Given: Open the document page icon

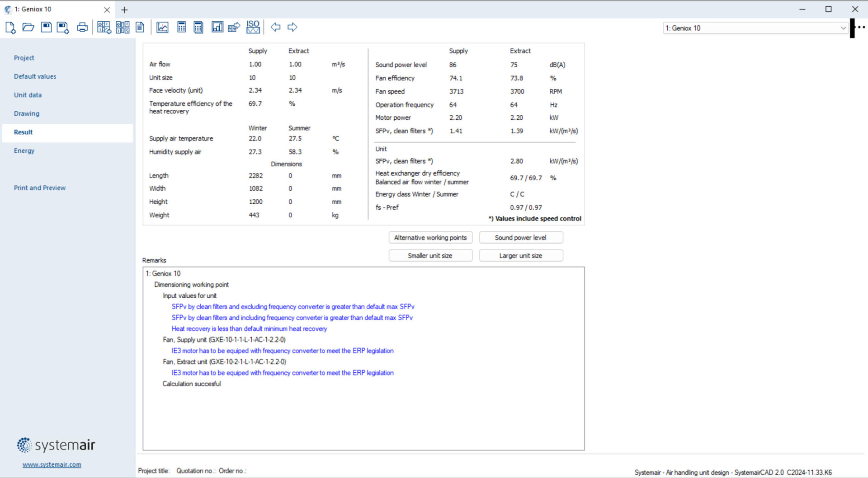Looking at the screenshot, I should click(x=140, y=28).
